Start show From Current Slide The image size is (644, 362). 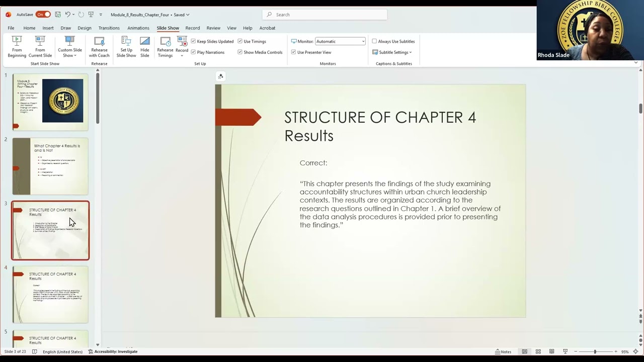click(x=40, y=47)
